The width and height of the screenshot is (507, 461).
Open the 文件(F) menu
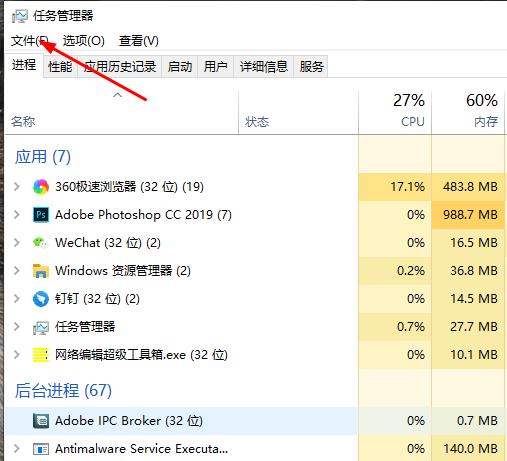tap(30, 41)
